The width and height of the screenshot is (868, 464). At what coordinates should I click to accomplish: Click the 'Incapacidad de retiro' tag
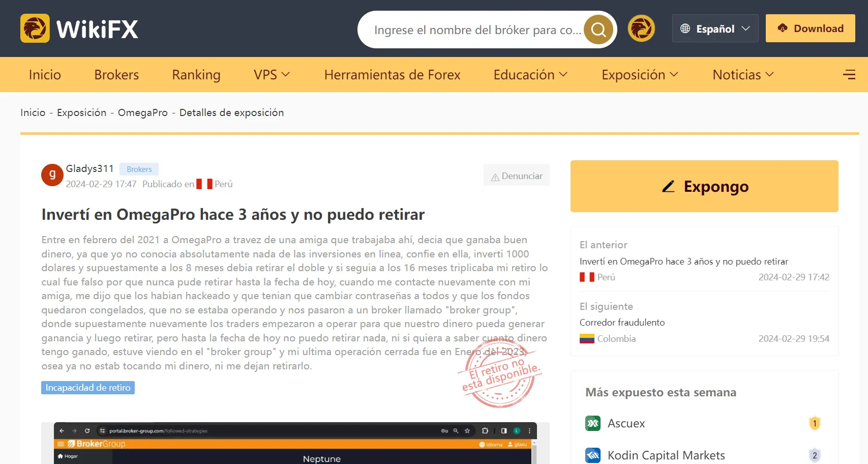point(88,388)
